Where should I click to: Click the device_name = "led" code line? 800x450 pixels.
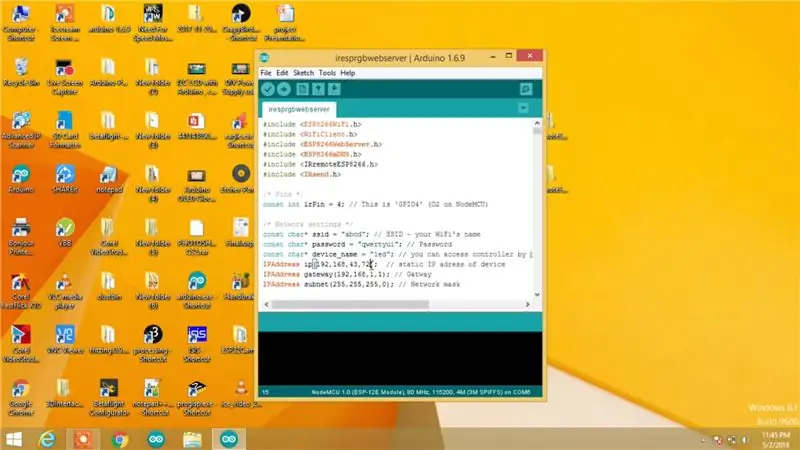(398, 254)
